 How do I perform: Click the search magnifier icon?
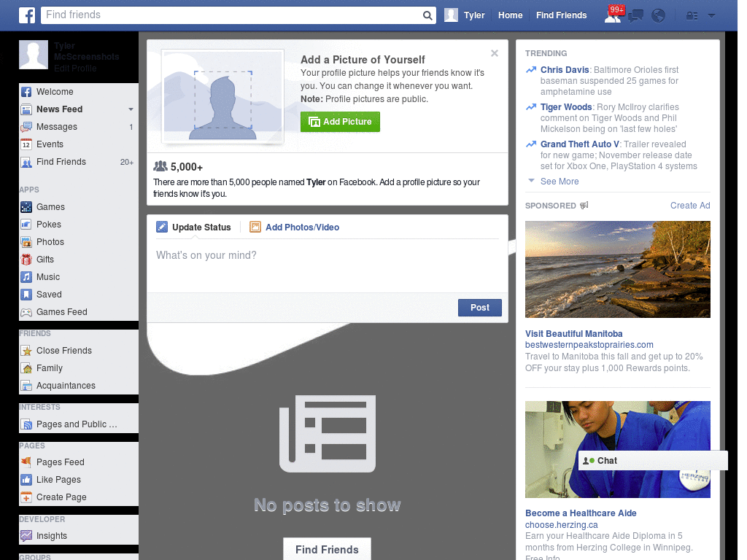tap(427, 15)
